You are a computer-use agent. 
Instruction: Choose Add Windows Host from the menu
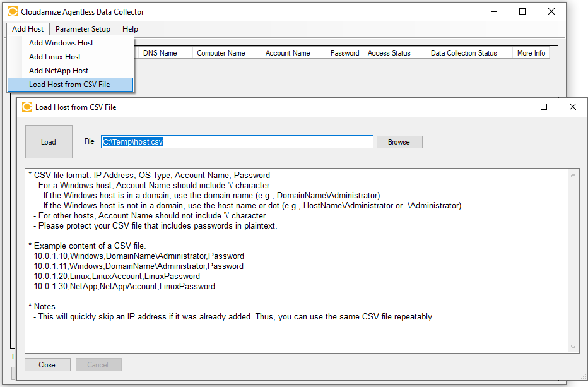61,43
